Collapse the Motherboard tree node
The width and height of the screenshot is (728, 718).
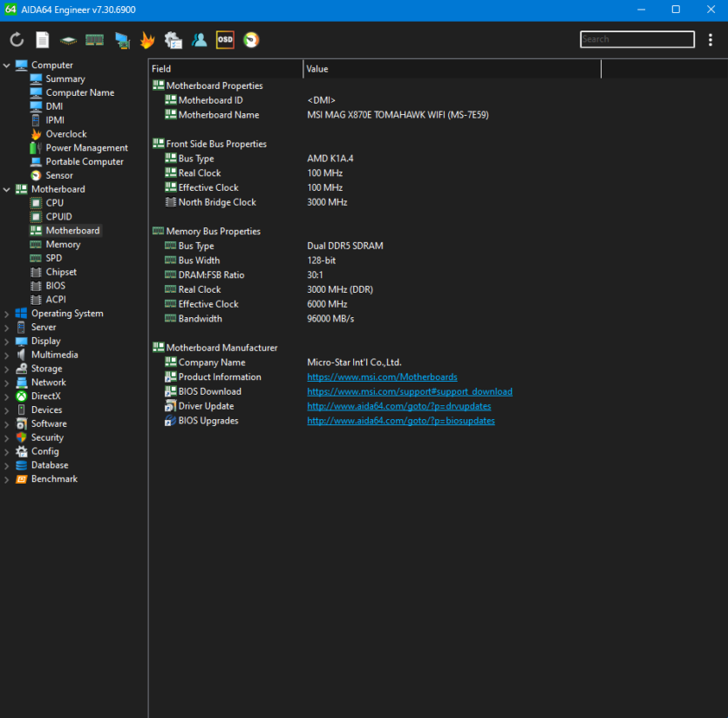tap(6, 189)
